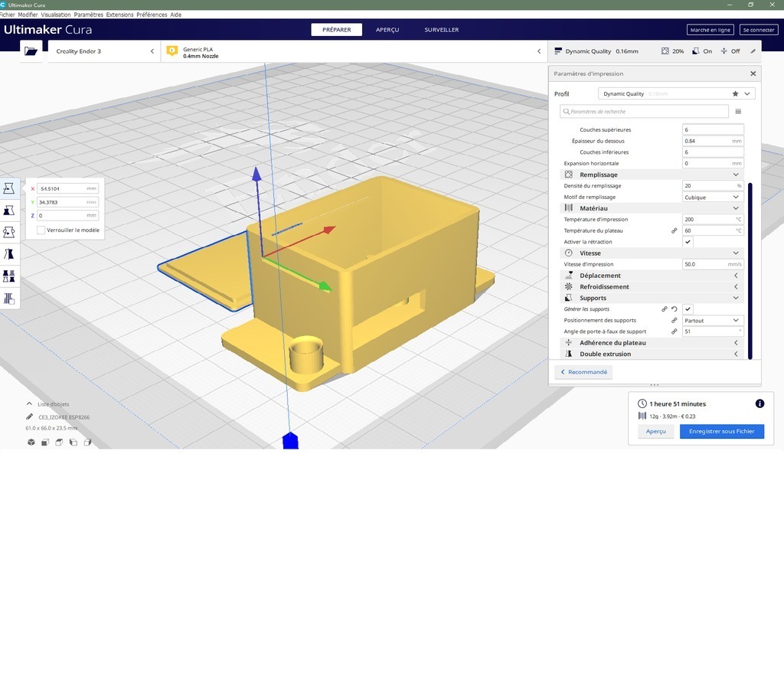Viewport: 784px width, 689px height.
Task: Click the settings visibility hamburger menu icon
Action: 738,112
